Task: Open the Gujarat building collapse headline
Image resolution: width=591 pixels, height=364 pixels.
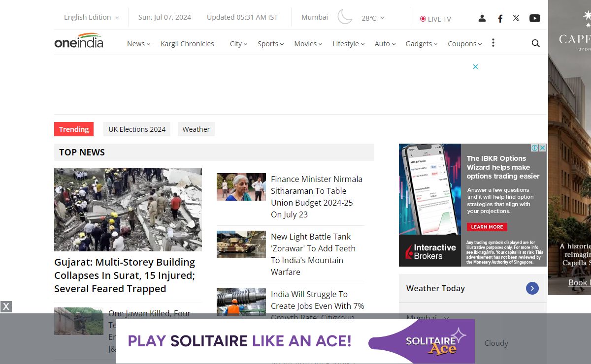Action: pyautogui.click(x=125, y=275)
